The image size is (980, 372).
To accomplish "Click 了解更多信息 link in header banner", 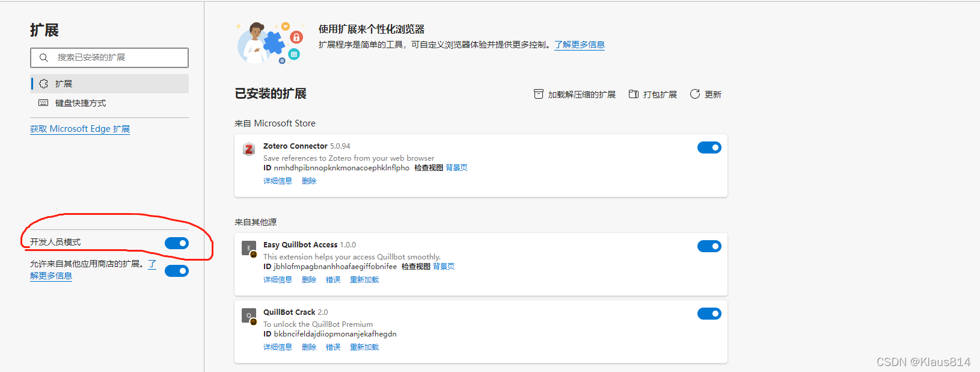I will (580, 45).
